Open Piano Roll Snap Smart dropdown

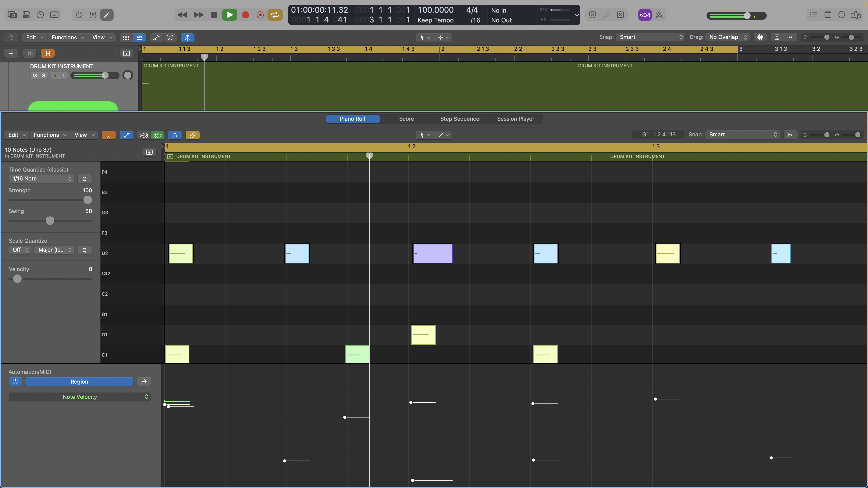coord(742,134)
